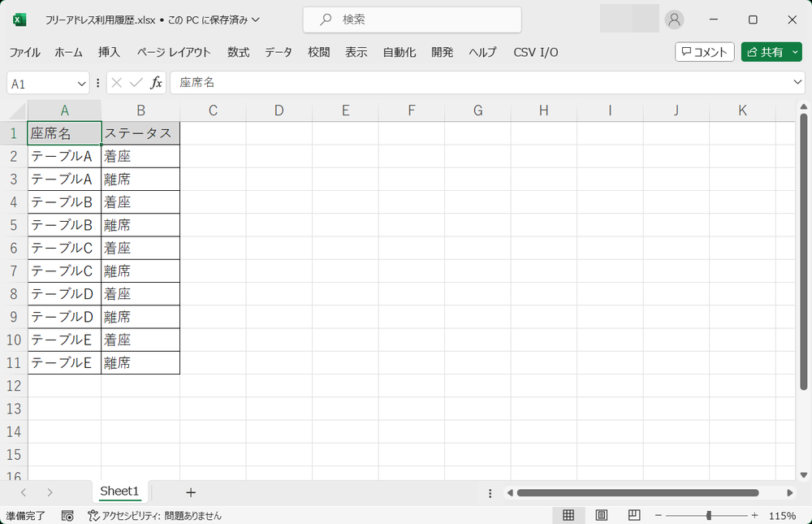Open the データ tab

(x=279, y=52)
